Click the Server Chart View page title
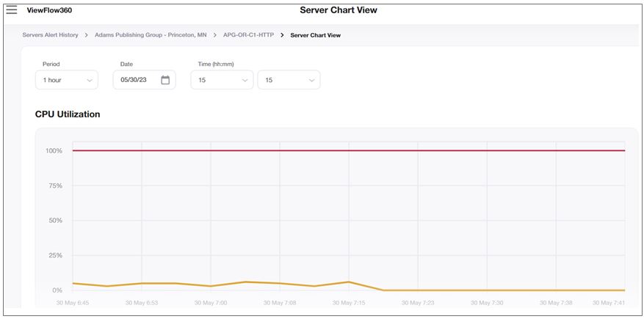This screenshot has height=319, width=644. 338,10
